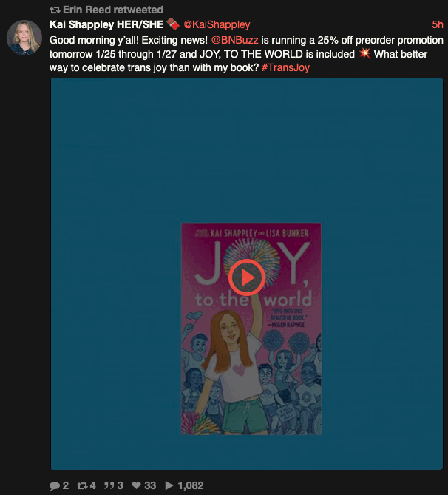Image resolution: width=448 pixels, height=495 pixels.
Task: Click the video views play icon
Action: [x=169, y=485]
